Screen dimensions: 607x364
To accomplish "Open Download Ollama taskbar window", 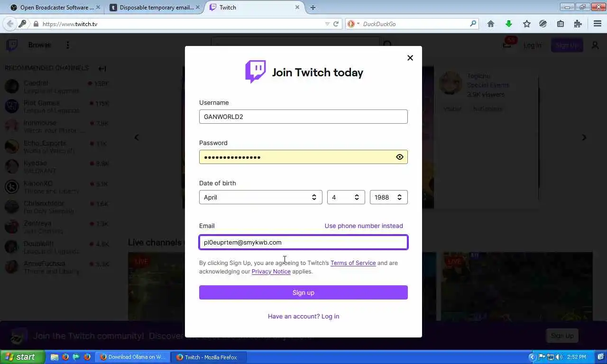I will tap(132, 357).
